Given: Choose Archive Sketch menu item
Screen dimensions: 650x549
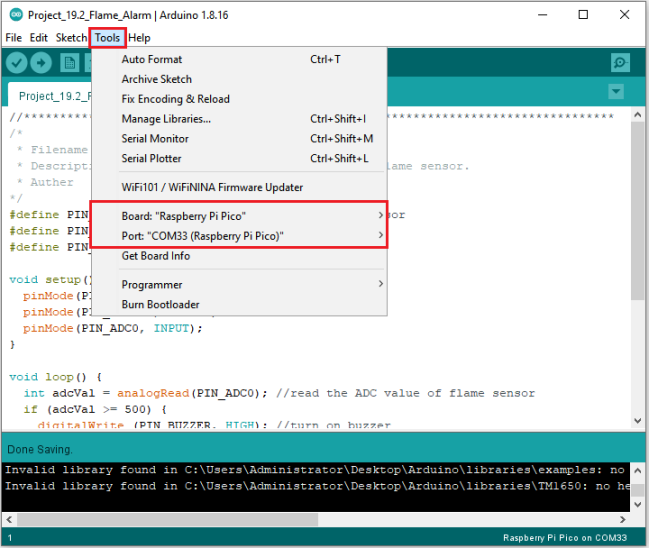Looking at the screenshot, I should [x=239, y=79].
